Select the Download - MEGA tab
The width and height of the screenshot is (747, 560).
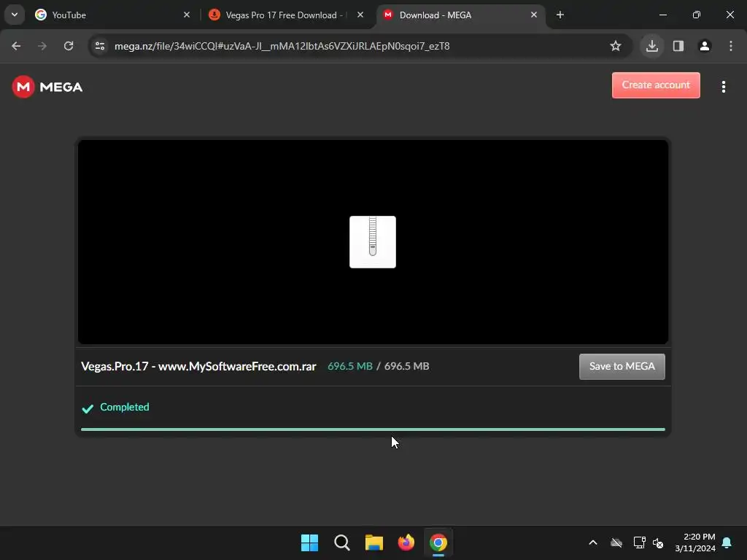pos(460,15)
